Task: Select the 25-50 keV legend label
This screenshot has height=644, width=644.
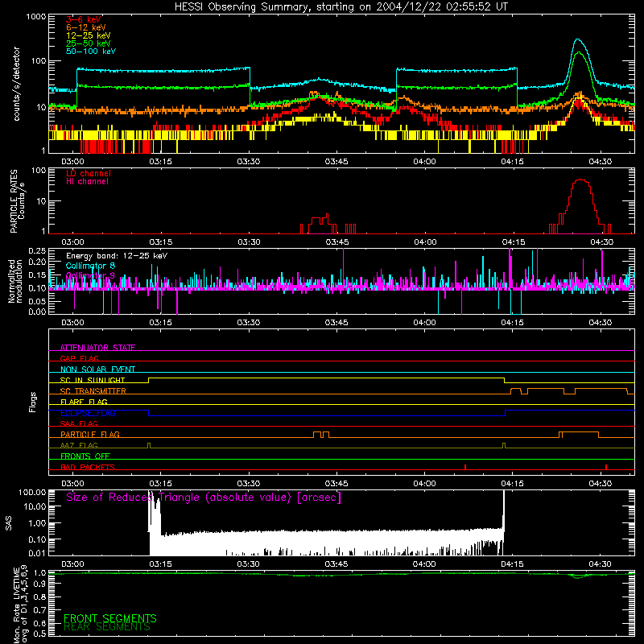Action: pyautogui.click(x=88, y=43)
